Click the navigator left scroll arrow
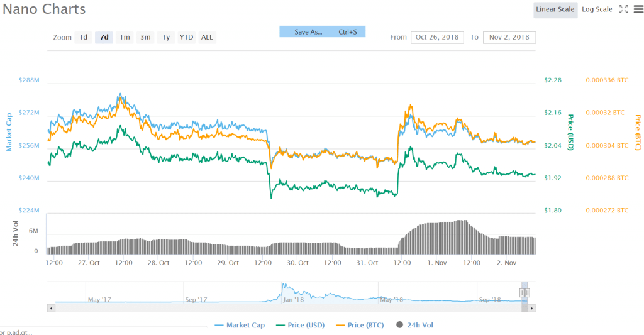The image size is (644, 335). [51, 308]
